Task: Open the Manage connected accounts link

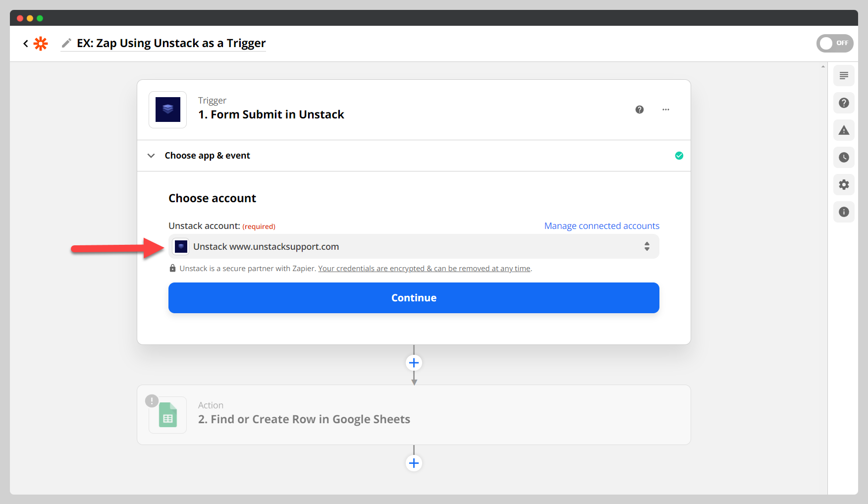Action: (x=601, y=226)
